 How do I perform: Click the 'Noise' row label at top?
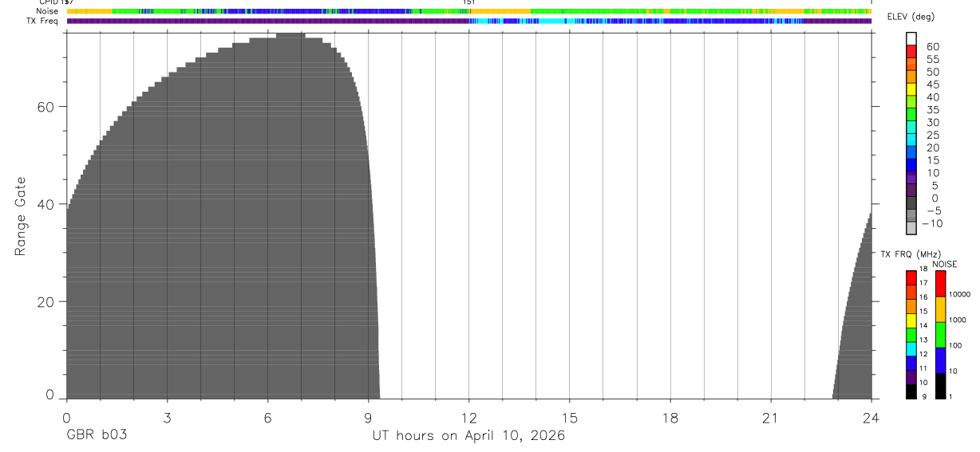click(47, 11)
